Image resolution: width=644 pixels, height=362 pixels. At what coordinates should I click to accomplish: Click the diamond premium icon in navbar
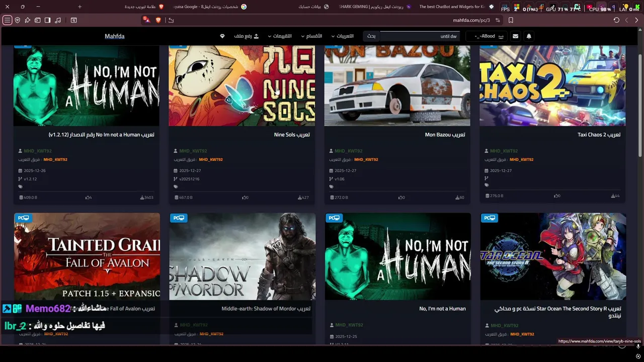(x=222, y=36)
